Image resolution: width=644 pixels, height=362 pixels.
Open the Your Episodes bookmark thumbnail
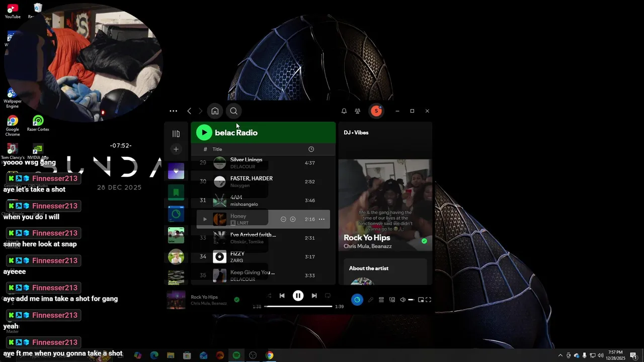pyautogui.click(x=176, y=192)
